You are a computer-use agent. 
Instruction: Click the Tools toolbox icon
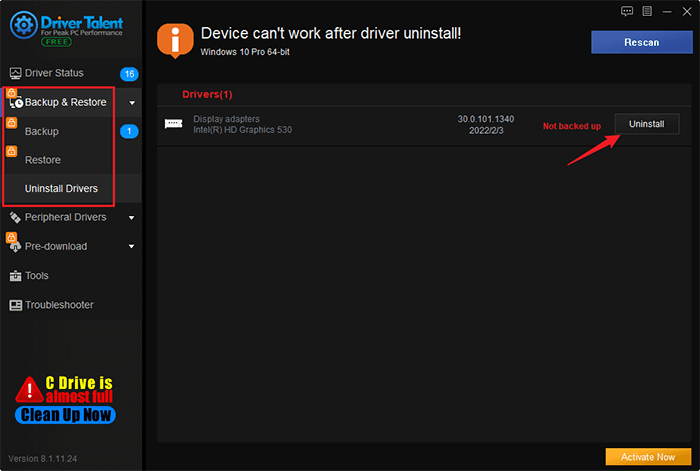coord(16,276)
